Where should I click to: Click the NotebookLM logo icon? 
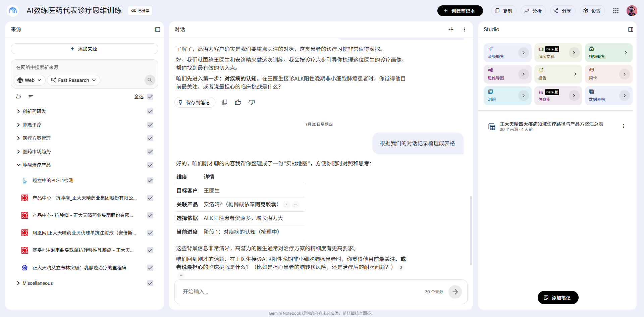13,11
